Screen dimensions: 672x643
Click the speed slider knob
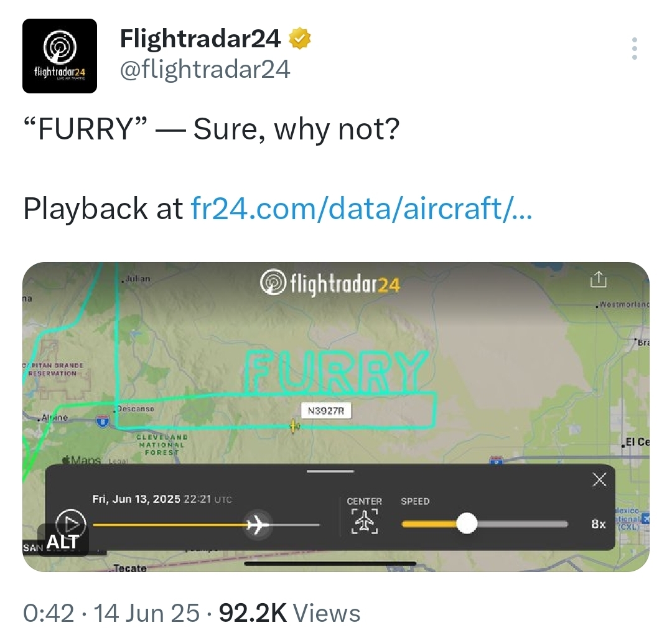tap(467, 523)
